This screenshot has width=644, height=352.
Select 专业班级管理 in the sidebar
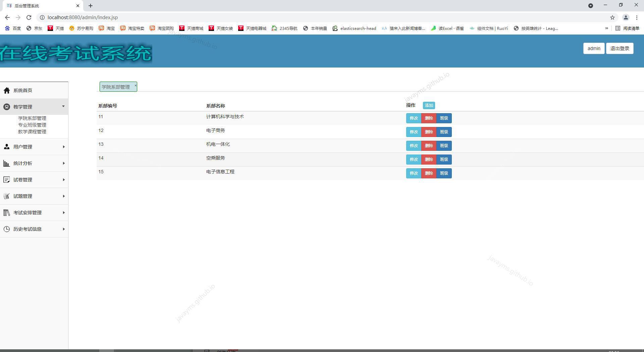pos(32,125)
